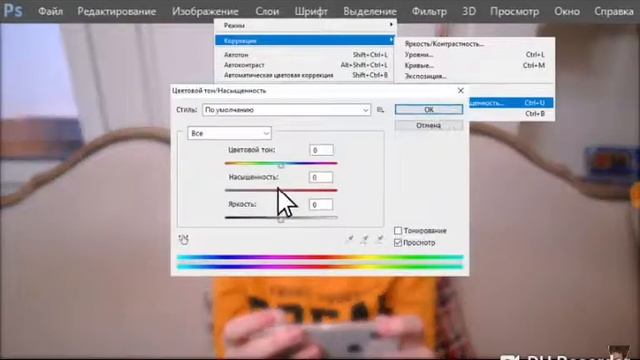Open the Слои menu

click(x=267, y=11)
